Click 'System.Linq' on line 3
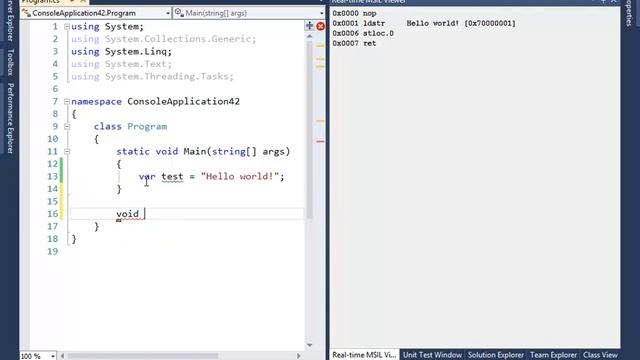The height and width of the screenshot is (360, 640). tap(136, 51)
